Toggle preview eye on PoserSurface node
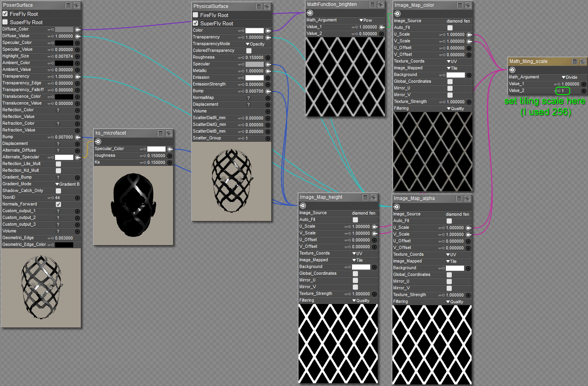This screenshot has height=386, width=588. (76, 6)
